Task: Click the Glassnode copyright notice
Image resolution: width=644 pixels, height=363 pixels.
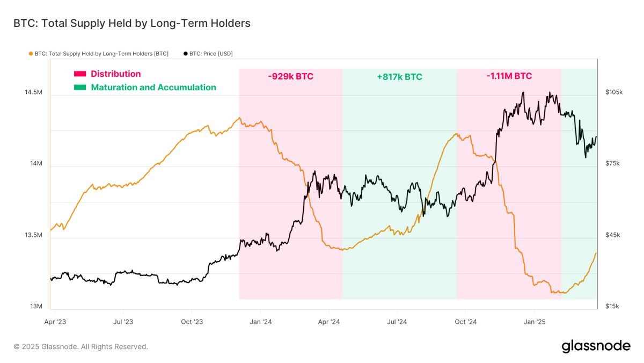Action: (80, 347)
